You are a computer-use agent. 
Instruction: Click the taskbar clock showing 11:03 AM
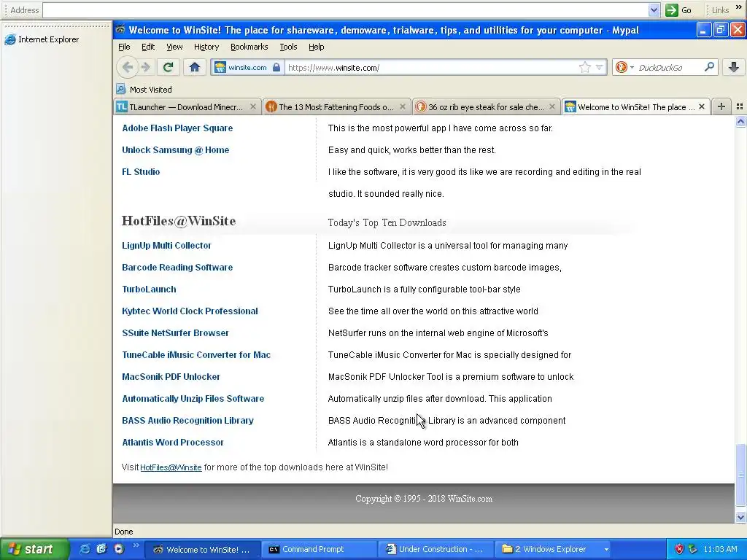pyautogui.click(x=720, y=549)
